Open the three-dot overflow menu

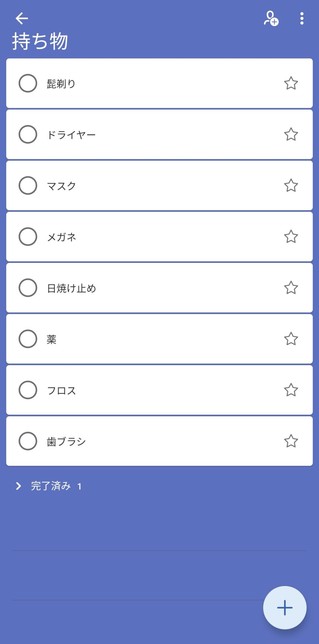[302, 18]
